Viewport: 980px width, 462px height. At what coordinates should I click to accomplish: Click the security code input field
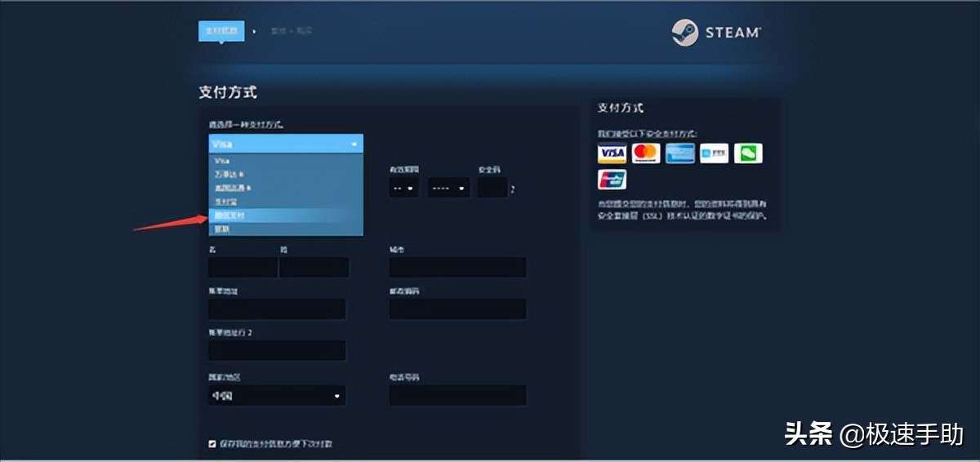tap(492, 188)
